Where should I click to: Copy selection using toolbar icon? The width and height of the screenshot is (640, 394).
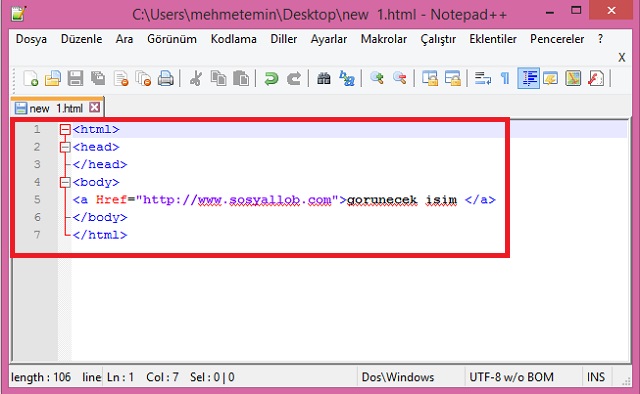(x=218, y=78)
